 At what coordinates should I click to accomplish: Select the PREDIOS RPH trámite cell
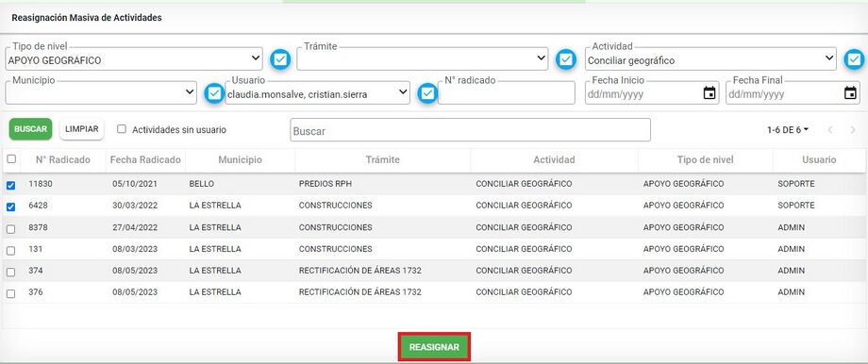pos(325,184)
